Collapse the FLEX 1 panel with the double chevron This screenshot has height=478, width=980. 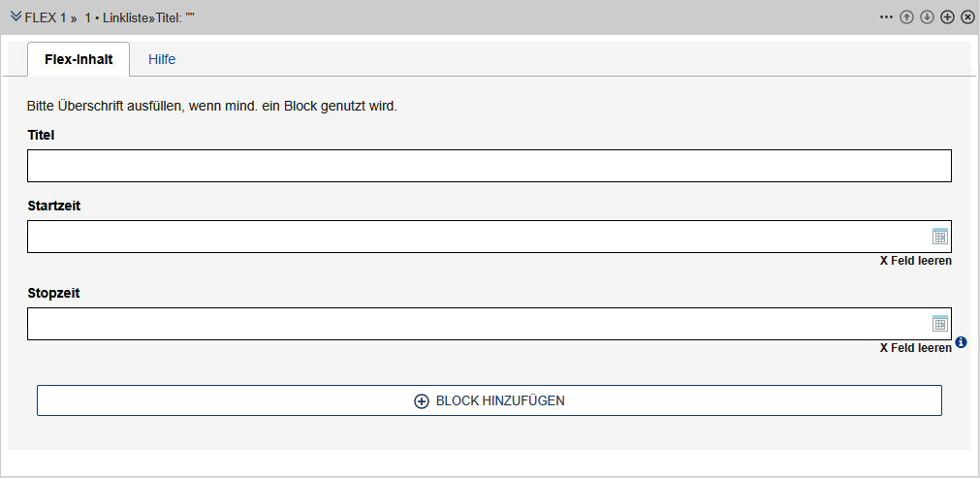point(16,16)
